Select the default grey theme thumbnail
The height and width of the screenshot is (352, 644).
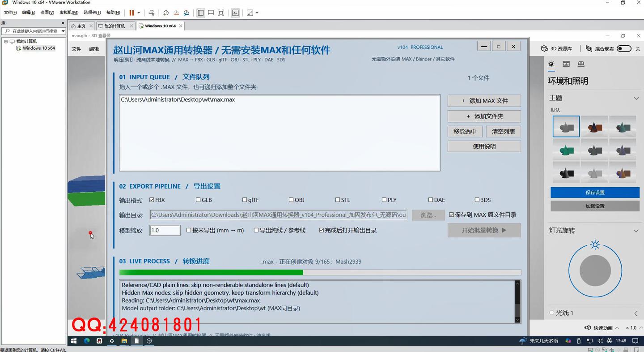coord(566,126)
